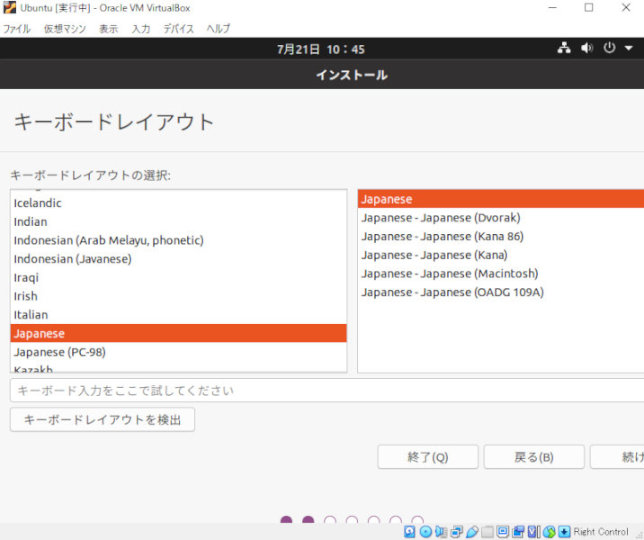Click the Ubuntu network connection icon
Screen dimensions: 644x540
click(564, 48)
